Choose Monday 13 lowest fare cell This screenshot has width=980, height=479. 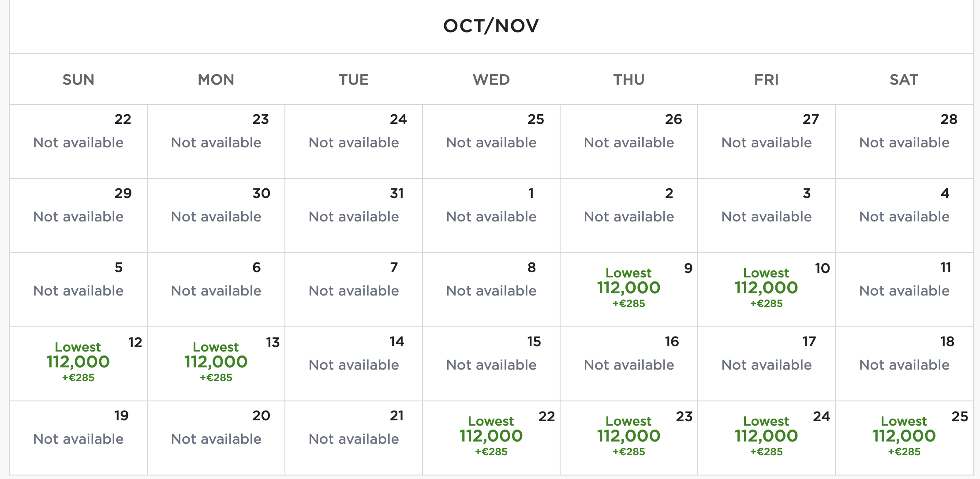(x=216, y=363)
